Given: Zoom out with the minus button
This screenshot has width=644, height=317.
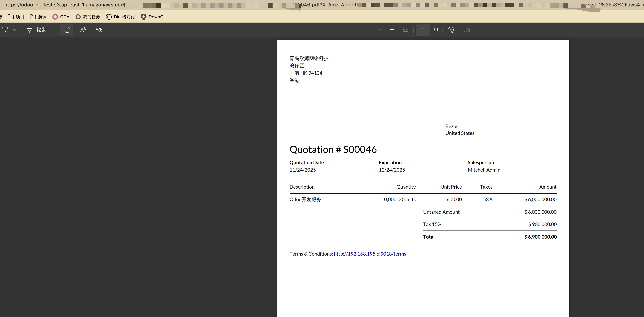Looking at the screenshot, I should tap(379, 30).
